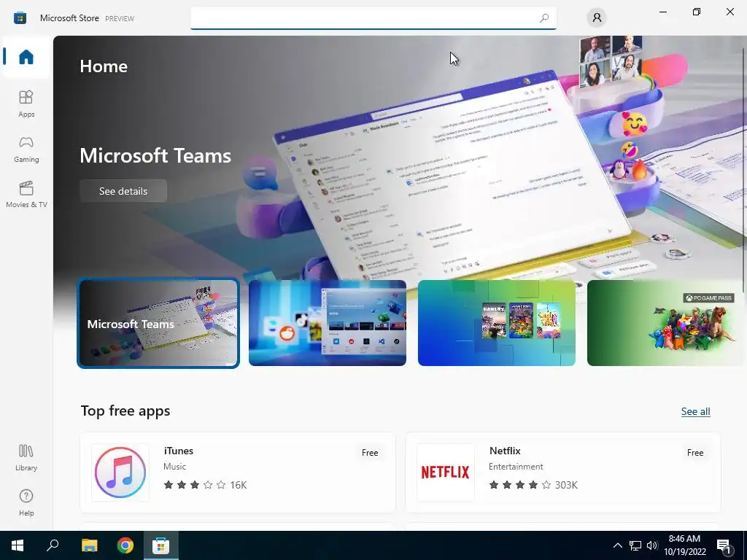Viewport: 747px width, 560px height.
Task: Select the Microsoft Store preview carousel thumbnail
Action: 328,323
